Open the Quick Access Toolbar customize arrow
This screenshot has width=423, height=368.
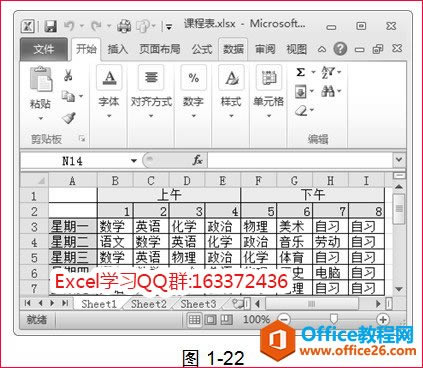(169, 27)
